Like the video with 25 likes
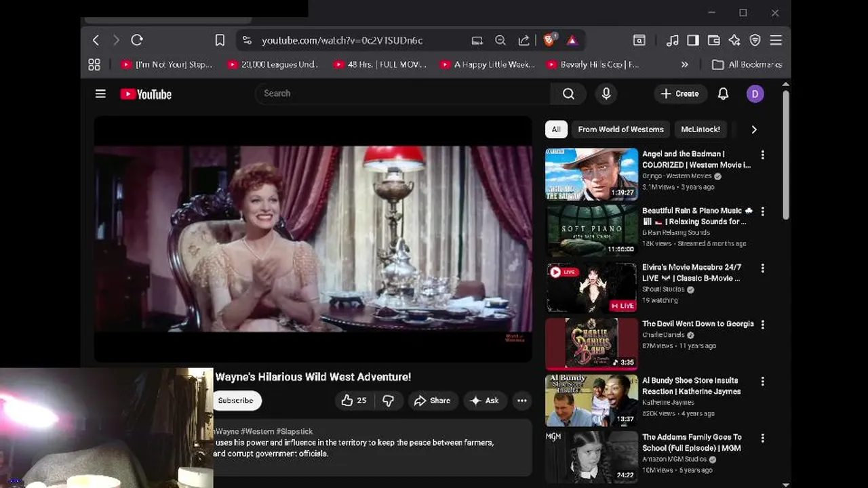Viewport: 868px width, 488px height. coord(354,401)
